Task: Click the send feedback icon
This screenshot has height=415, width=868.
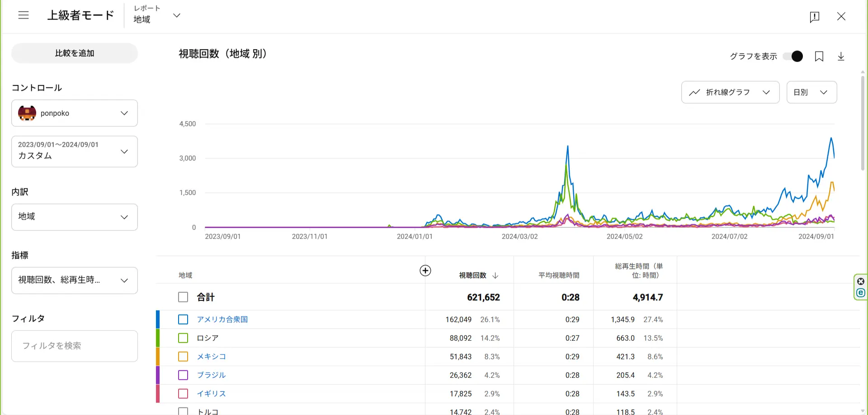Action: click(x=814, y=17)
